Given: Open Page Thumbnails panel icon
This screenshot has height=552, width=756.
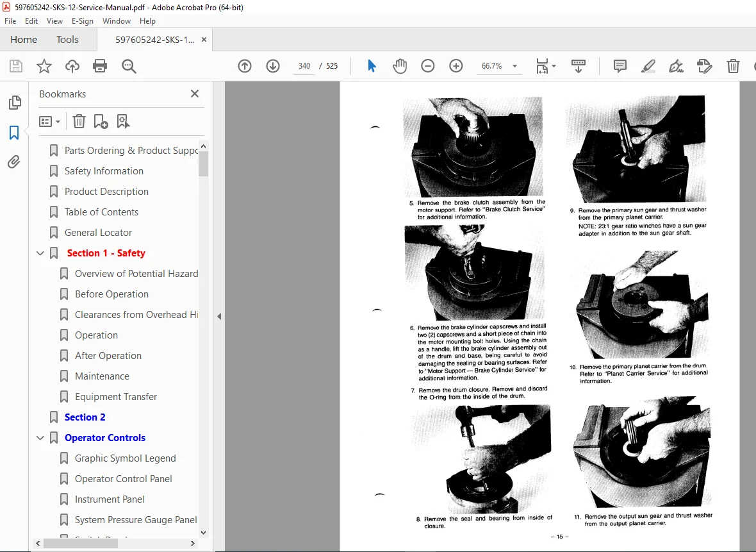Looking at the screenshot, I should [15, 103].
